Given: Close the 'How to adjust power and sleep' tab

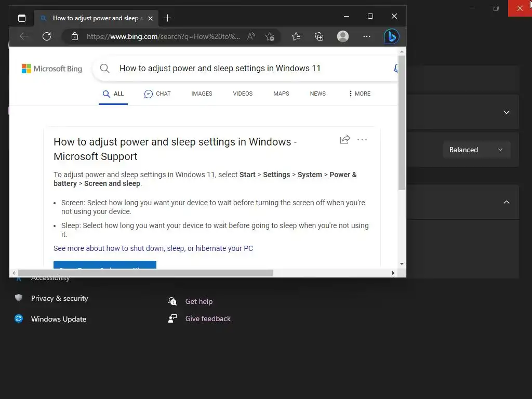Looking at the screenshot, I should pyautogui.click(x=150, y=18).
